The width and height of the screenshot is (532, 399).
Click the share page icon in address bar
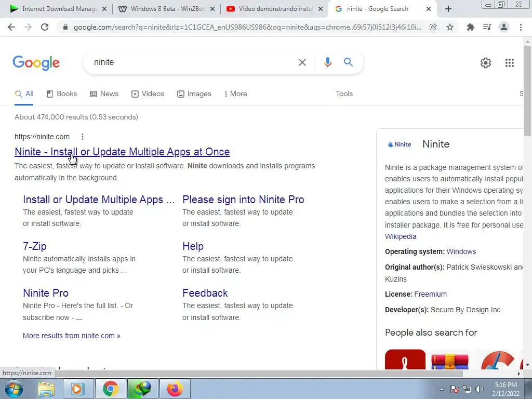click(x=433, y=27)
